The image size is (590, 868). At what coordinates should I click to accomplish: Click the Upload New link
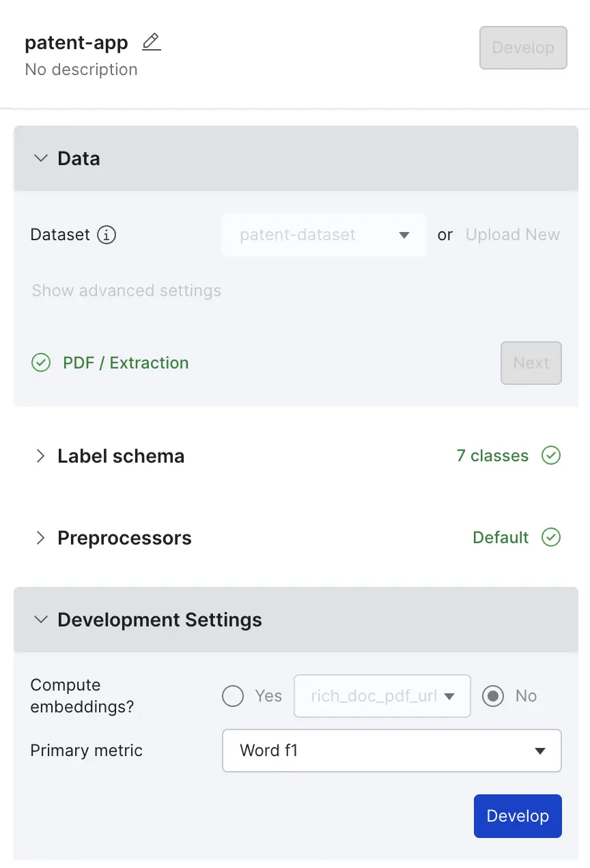click(513, 235)
